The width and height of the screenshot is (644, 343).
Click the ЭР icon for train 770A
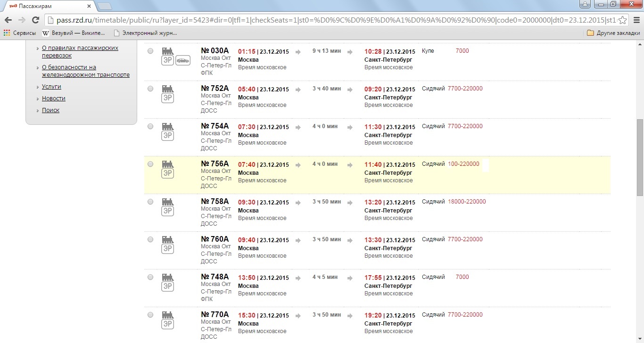[167, 324]
